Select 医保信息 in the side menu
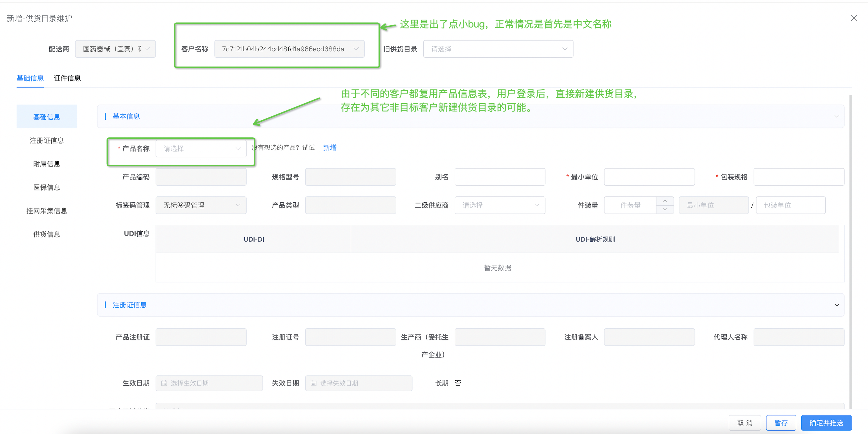 click(47, 187)
